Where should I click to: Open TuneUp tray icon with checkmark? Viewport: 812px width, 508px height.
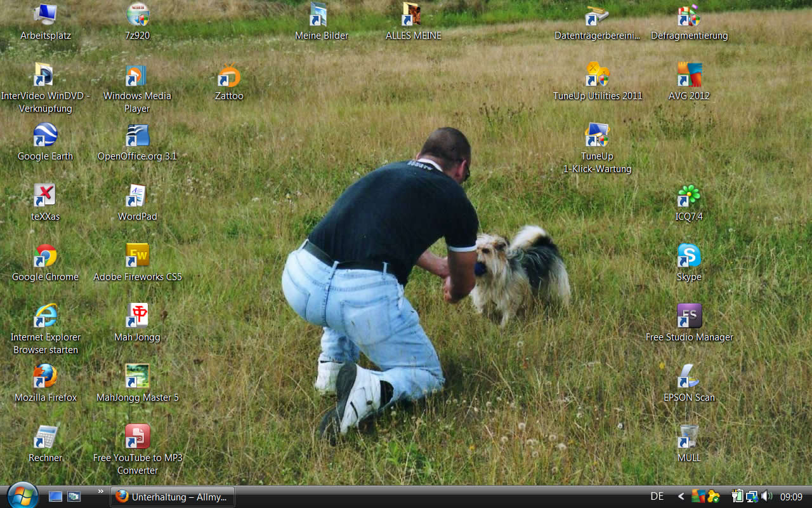coord(713,496)
